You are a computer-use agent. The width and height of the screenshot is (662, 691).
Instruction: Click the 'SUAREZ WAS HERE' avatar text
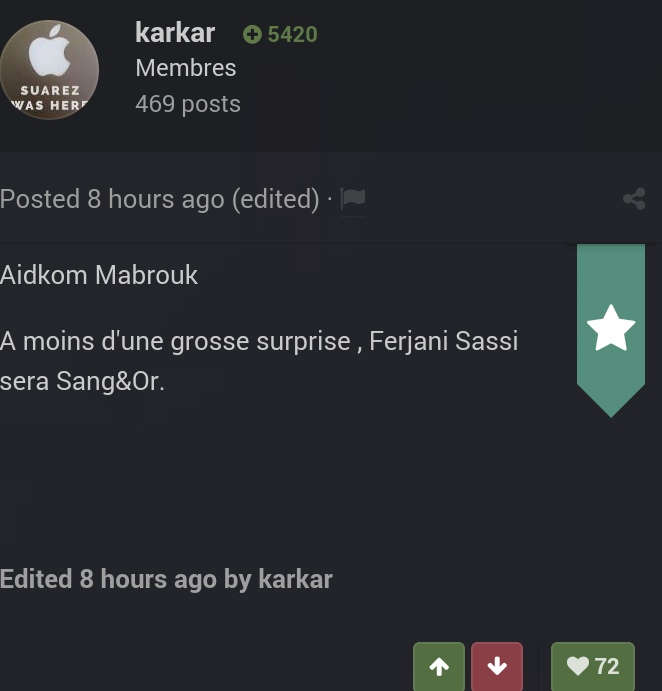click(50, 98)
